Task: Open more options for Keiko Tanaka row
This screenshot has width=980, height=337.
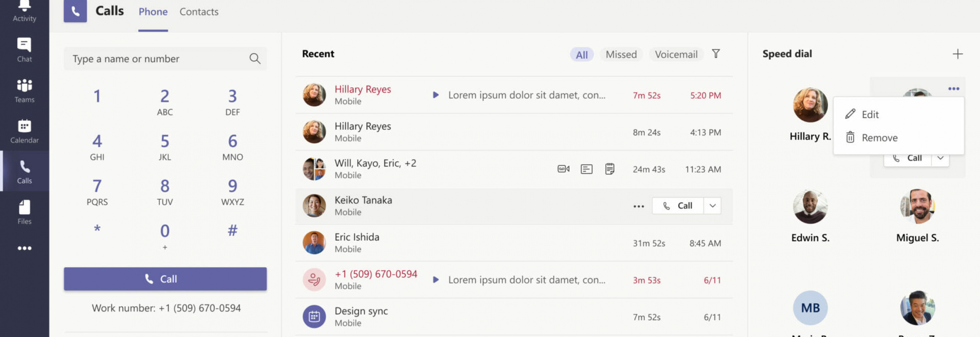Action: point(638,206)
